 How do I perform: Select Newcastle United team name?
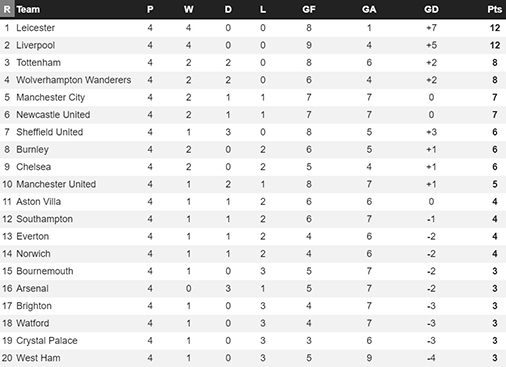[53, 115]
